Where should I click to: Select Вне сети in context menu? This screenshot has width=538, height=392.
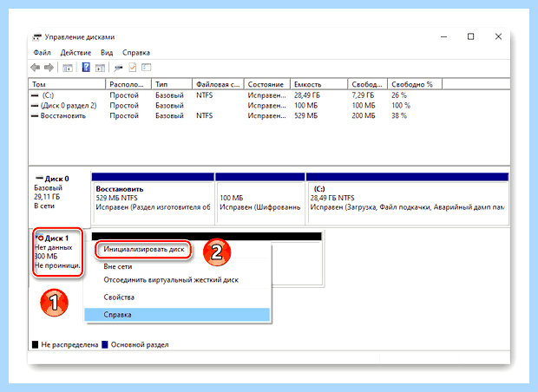178,266
